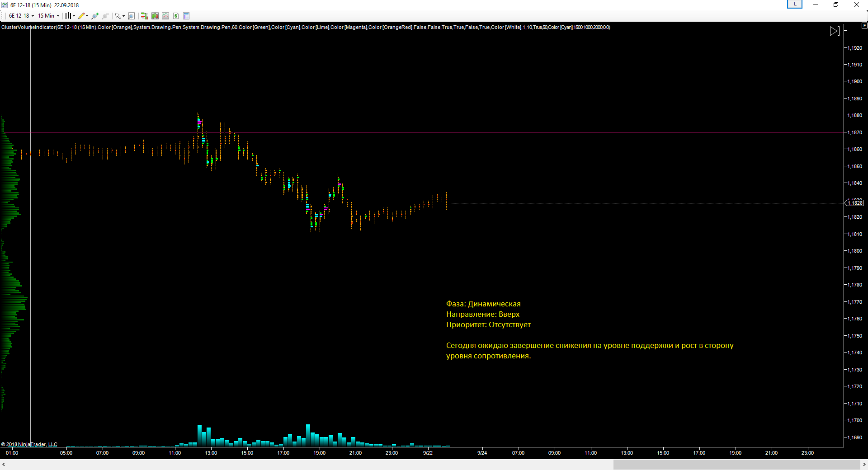Screen dimensions: 868x470
Task: Click the zoom in magnifier icon
Action: pyautogui.click(x=95, y=16)
